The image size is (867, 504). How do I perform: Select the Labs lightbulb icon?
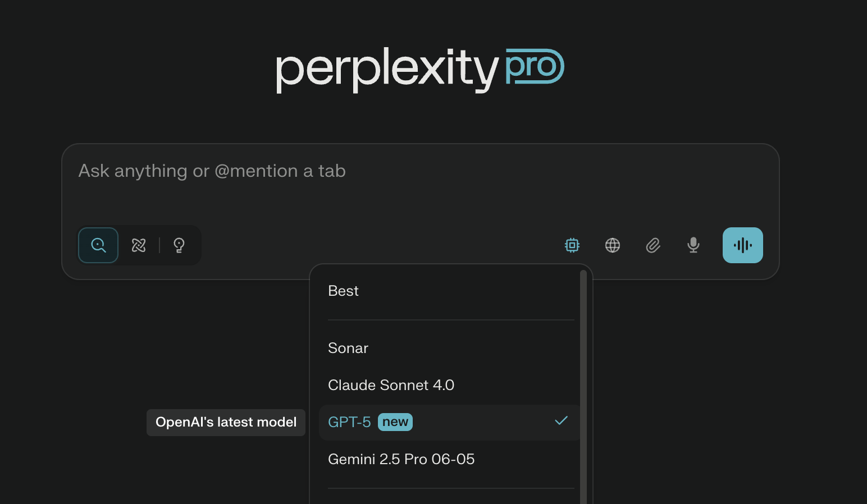[179, 245]
